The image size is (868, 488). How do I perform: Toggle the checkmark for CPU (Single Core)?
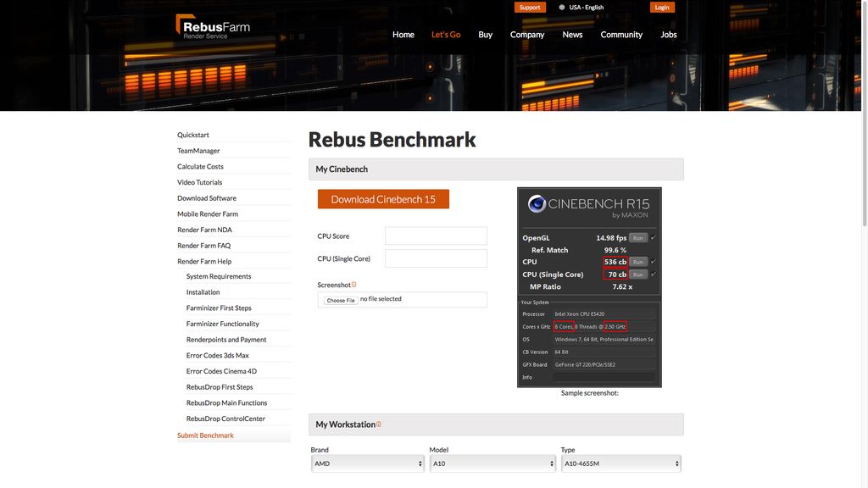tap(653, 273)
